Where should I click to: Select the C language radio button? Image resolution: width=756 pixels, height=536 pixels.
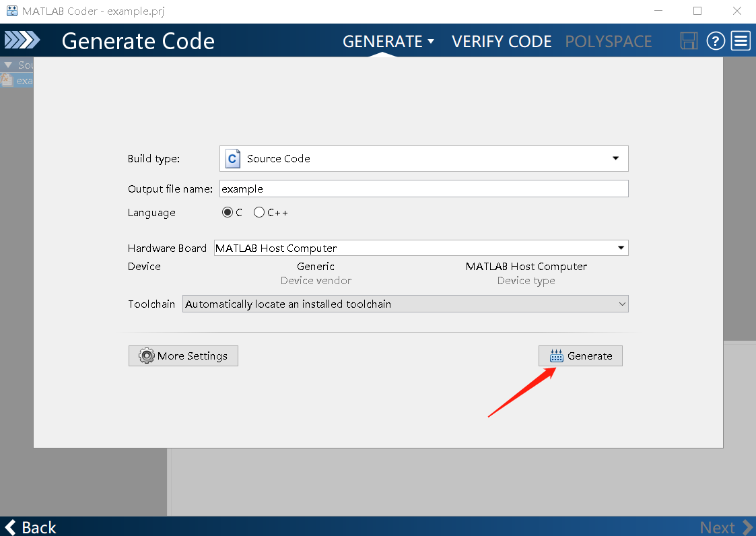click(227, 212)
